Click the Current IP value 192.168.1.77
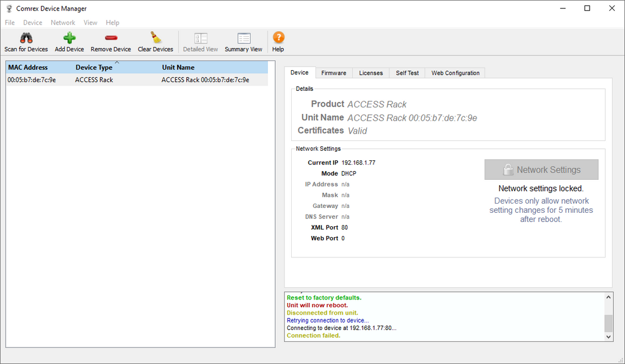The height and width of the screenshot is (364, 625). (358, 162)
